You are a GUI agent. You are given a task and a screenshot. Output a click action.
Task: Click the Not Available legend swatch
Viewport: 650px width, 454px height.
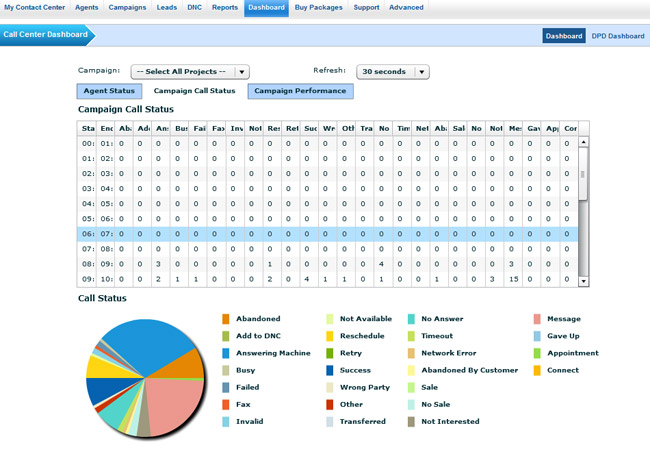330,319
